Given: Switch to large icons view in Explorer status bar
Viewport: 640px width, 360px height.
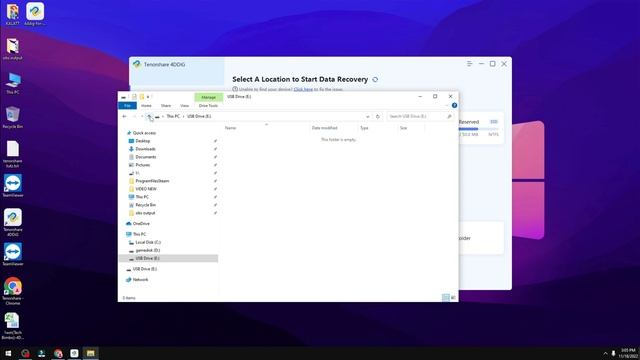Looking at the screenshot, I should pyautogui.click(x=453, y=298).
